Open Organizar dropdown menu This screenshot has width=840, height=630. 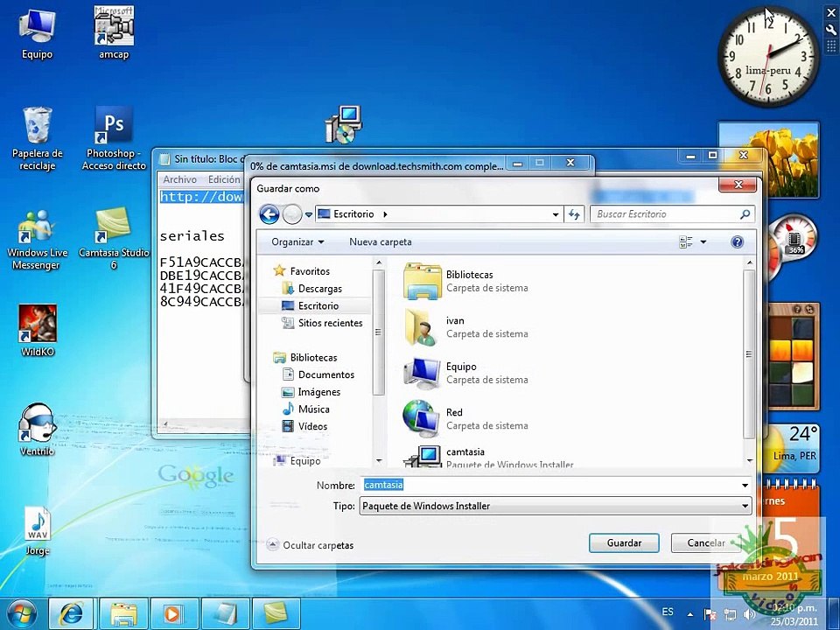coord(297,242)
